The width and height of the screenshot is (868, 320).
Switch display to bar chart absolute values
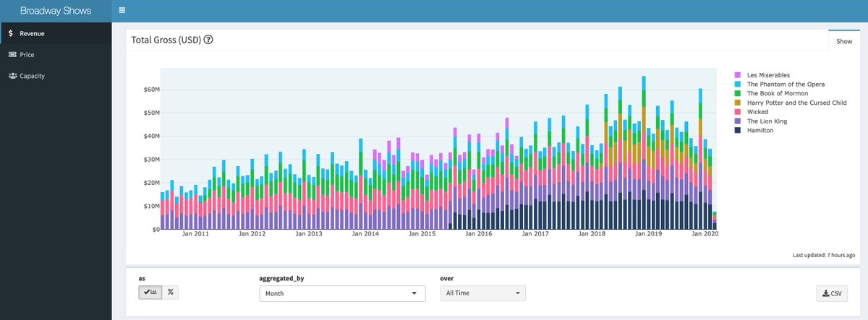click(x=150, y=292)
